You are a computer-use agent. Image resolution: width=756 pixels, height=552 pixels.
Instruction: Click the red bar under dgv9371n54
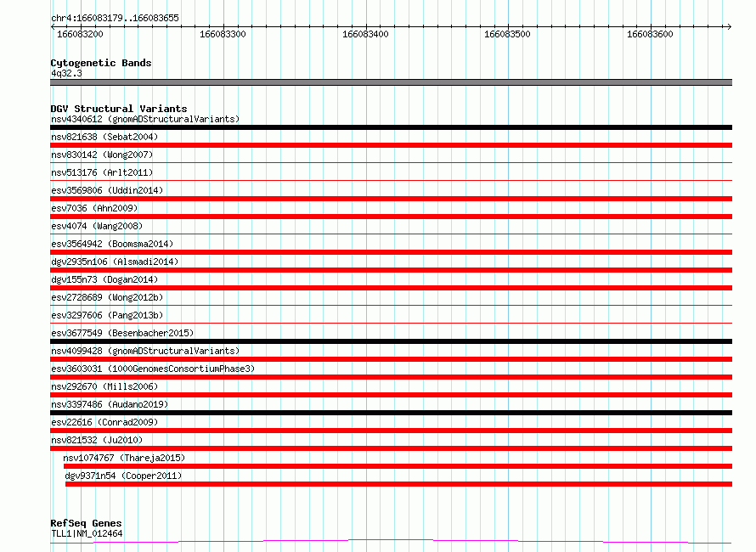click(x=398, y=484)
